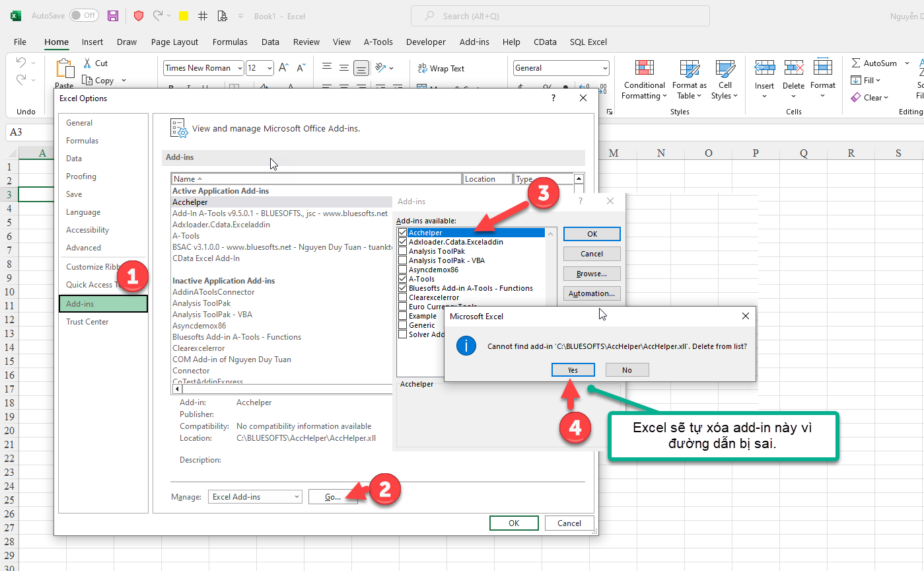Click the Increase Font Size icon
924x571 pixels.
283,67
